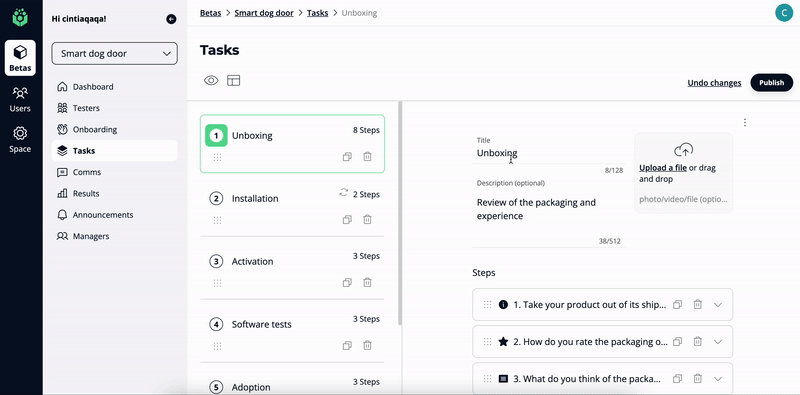Expand step 1 Take your product out
This screenshot has height=395, width=800.
click(x=718, y=305)
